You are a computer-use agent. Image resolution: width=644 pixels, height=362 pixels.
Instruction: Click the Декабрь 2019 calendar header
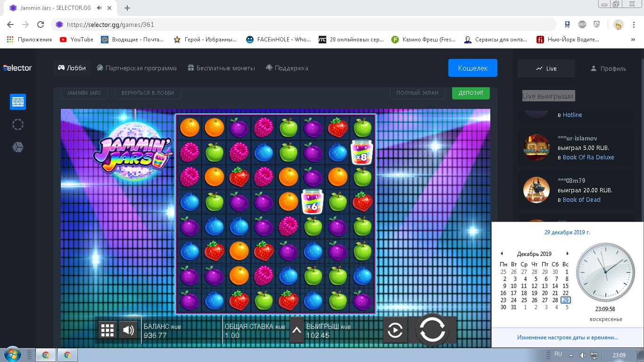click(x=534, y=254)
